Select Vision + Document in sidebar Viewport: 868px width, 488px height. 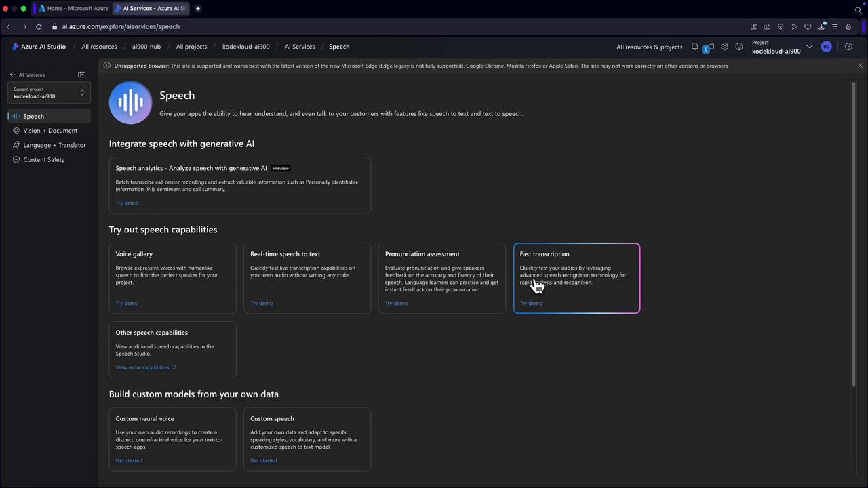50,131
